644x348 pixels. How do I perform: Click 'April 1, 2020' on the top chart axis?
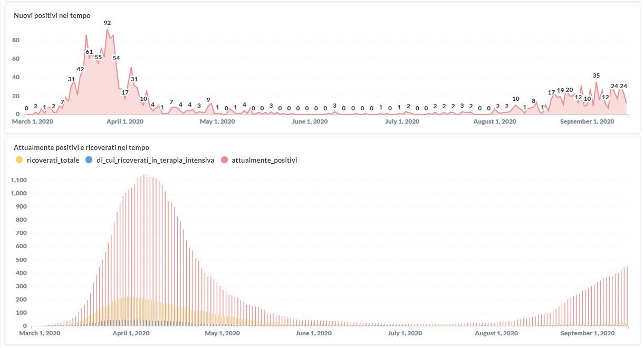click(125, 122)
